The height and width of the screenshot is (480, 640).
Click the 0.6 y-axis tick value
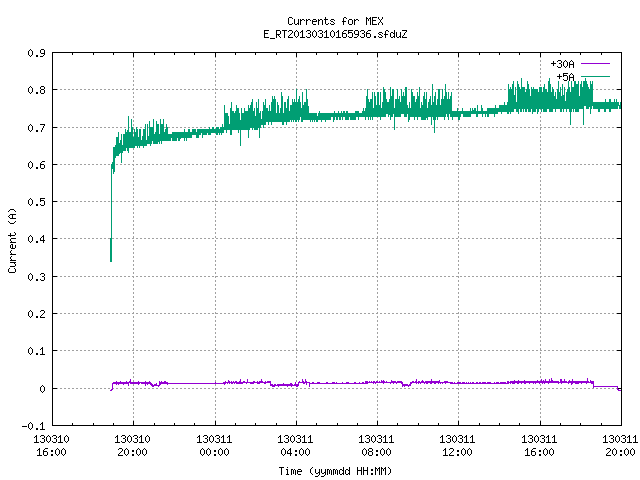point(37,165)
